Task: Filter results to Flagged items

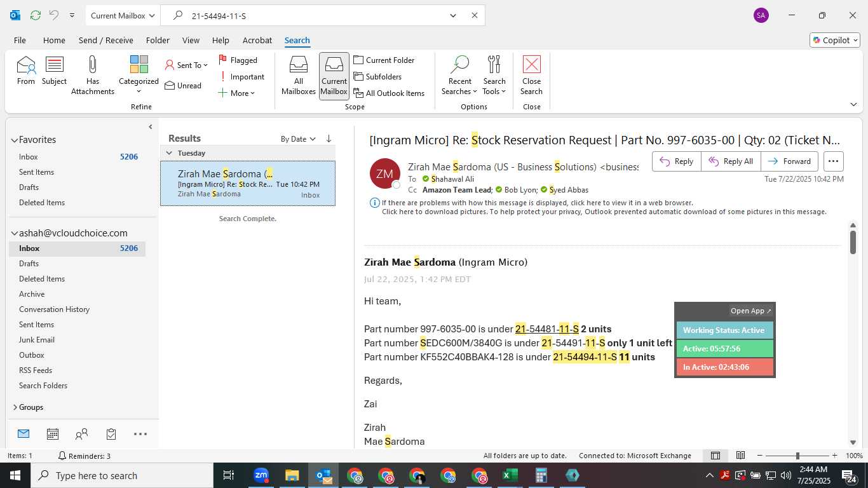Action: click(238, 60)
